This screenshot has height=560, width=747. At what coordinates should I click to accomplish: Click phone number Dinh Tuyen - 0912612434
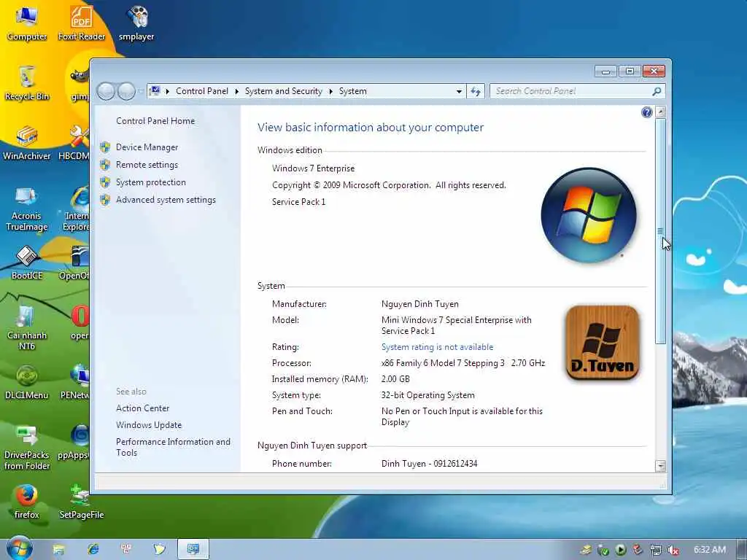click(x=429, y=464)
